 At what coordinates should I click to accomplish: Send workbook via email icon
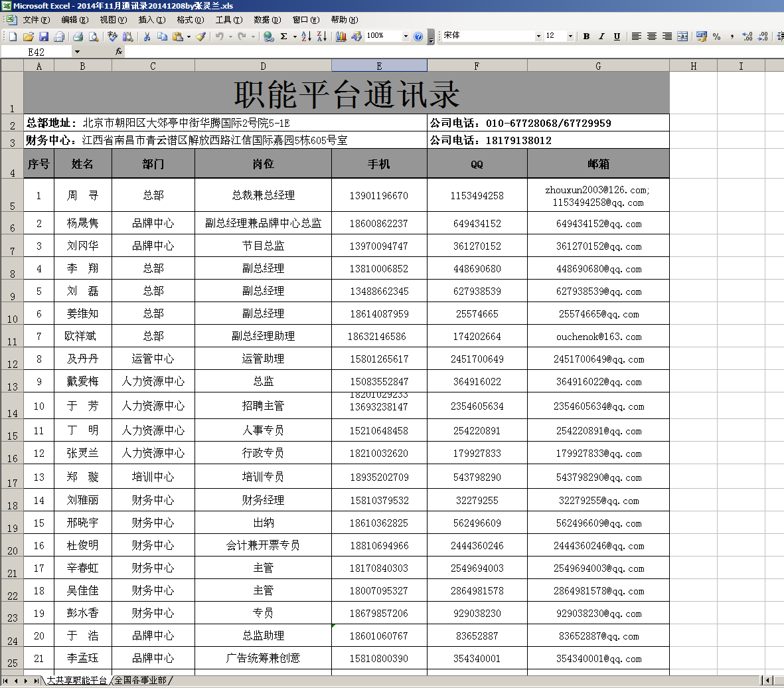(x=60, y=36)
